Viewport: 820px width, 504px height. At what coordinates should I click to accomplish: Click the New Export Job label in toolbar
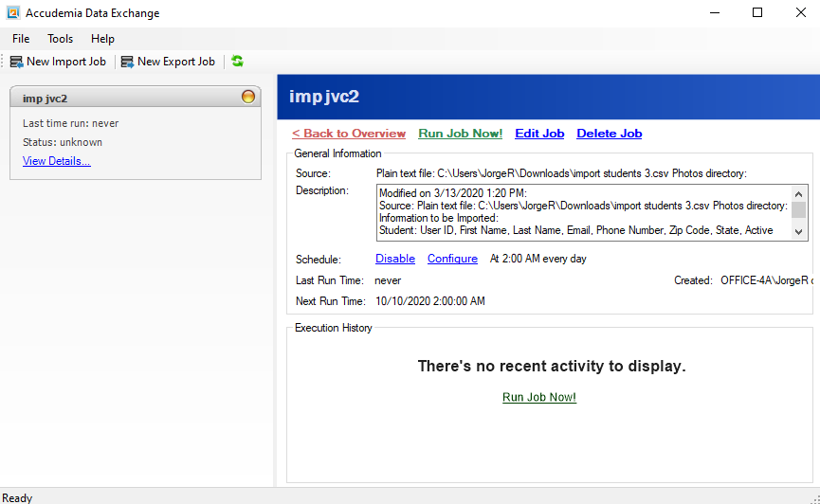[x=176, y=62]
